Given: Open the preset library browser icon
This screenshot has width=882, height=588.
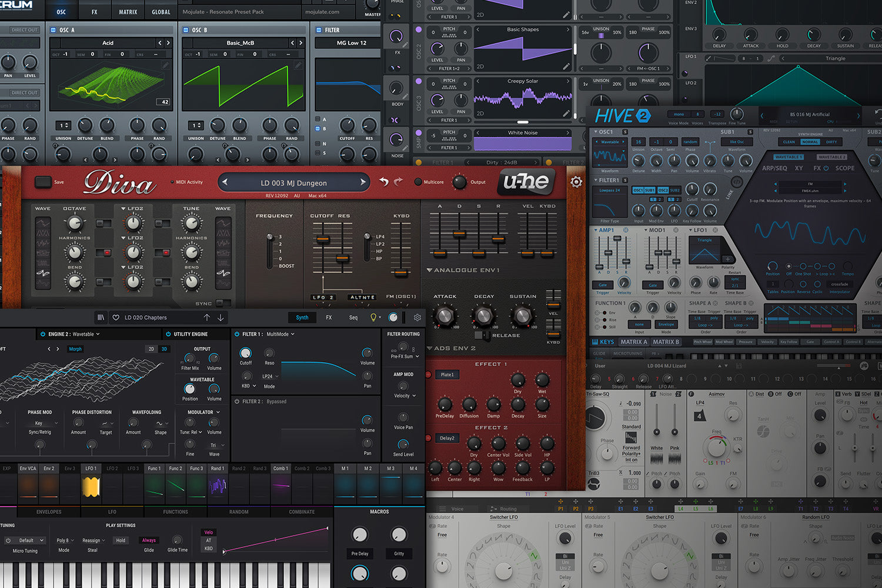Looking at the screenshot, I should (x=101, y=318).
